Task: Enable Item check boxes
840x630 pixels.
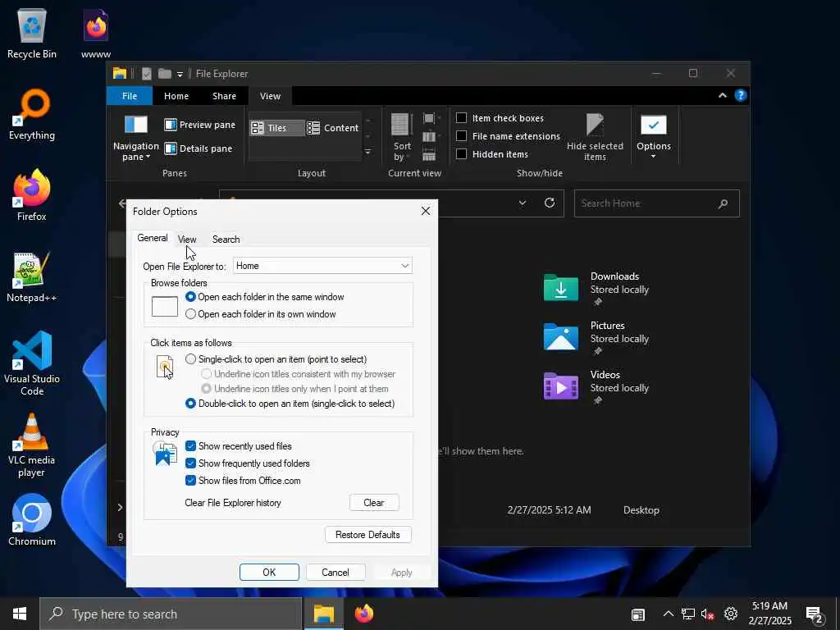Action: coord(461,118)
